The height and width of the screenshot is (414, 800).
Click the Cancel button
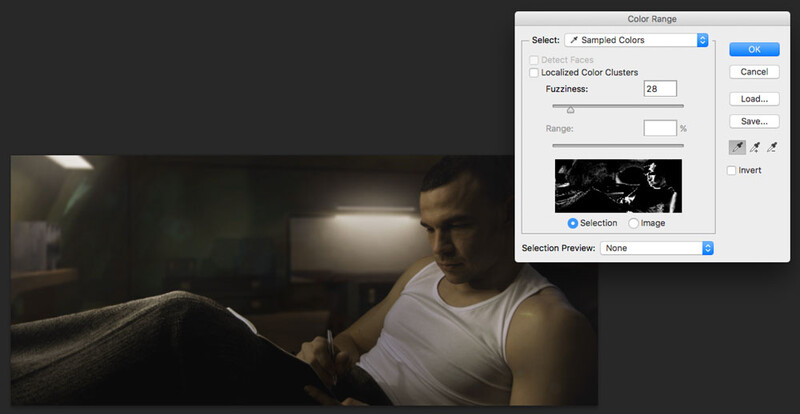[754, 72]
